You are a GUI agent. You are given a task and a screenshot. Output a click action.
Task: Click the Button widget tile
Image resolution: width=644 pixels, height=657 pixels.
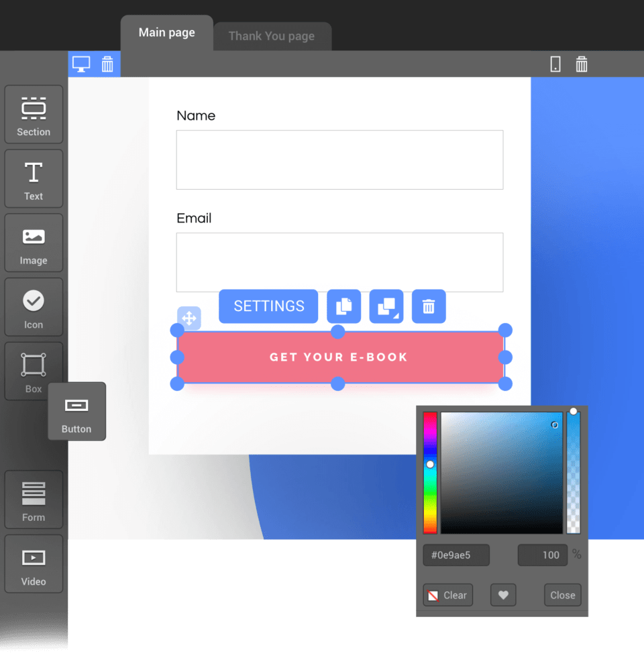pos(76,412)
